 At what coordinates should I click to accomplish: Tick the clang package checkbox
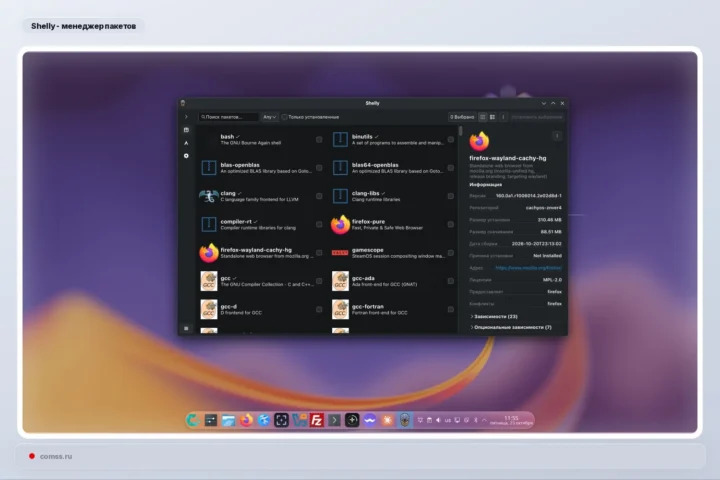pyautogui.click(x=319, y=196)
